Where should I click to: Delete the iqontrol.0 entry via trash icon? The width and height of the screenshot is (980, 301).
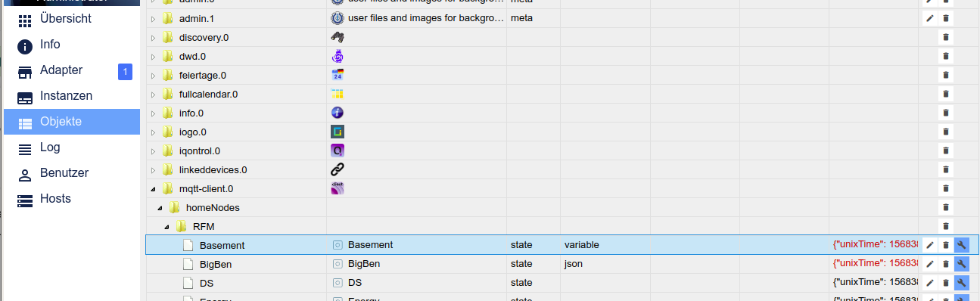click(x=945, y=150)
